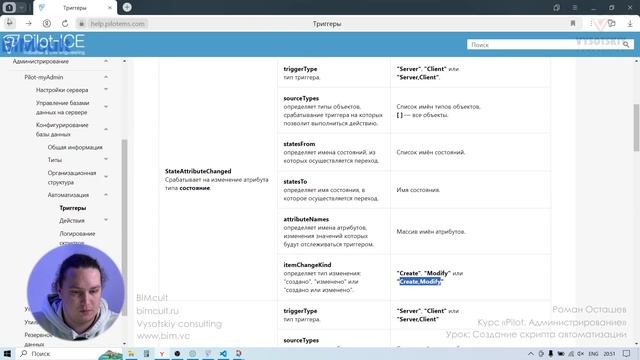Open a new browser tab with the plus button

click(127, 7)
